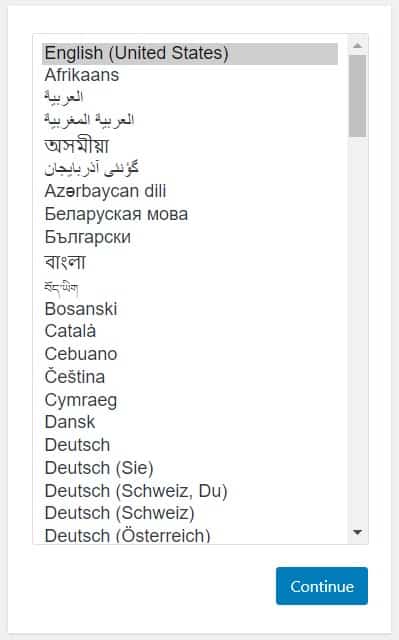Select Bosanski from language list
This screenshot has width=399, height=640.
click(x=190, y=309)
